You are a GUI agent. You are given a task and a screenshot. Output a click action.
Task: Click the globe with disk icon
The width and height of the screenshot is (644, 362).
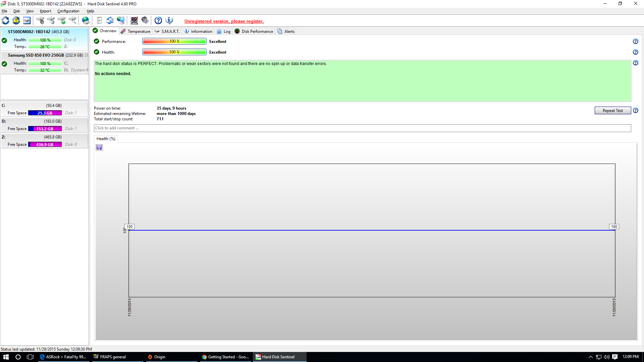click(86, 20)
